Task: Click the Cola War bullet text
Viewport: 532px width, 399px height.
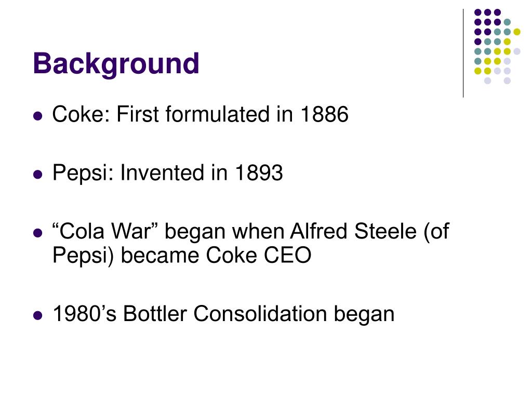Action: click(x=251, y=243)
